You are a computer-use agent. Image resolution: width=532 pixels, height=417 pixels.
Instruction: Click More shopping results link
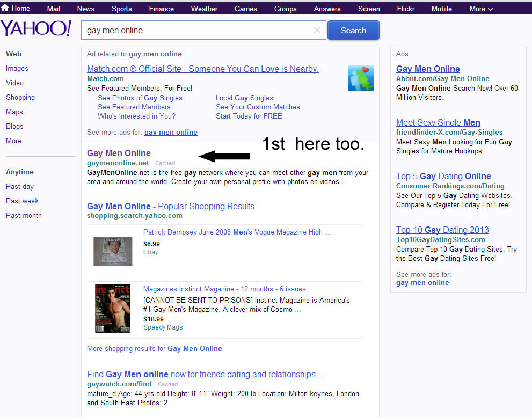click(154, 348)
